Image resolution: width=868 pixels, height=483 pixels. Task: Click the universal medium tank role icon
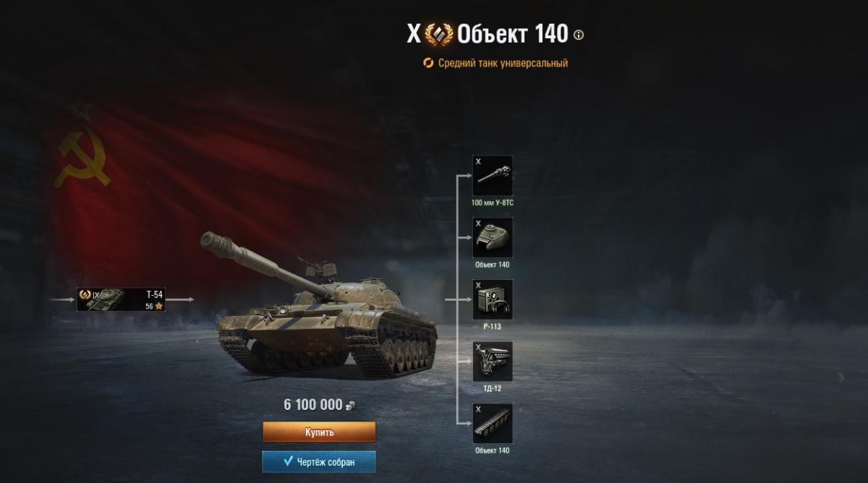click(x=428, y=63)
